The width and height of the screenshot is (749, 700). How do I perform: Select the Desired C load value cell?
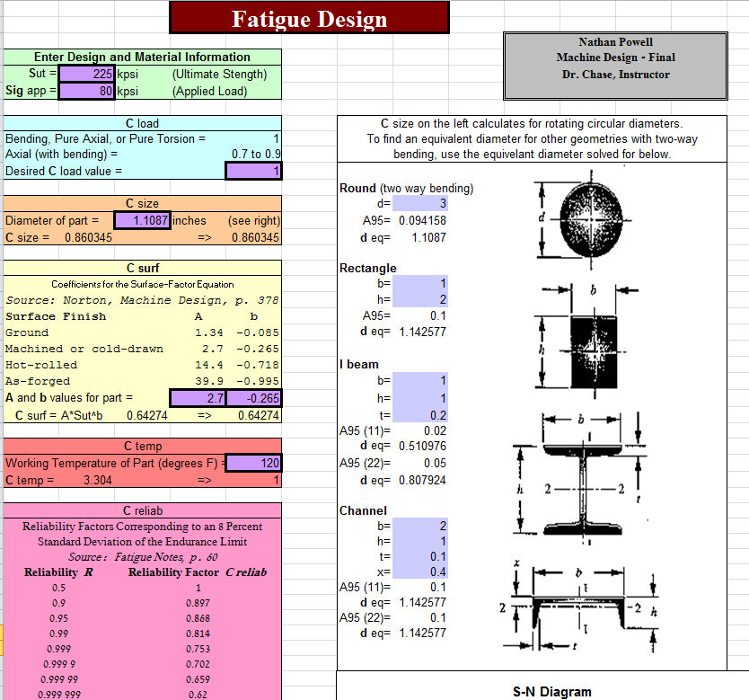point(252,171)
